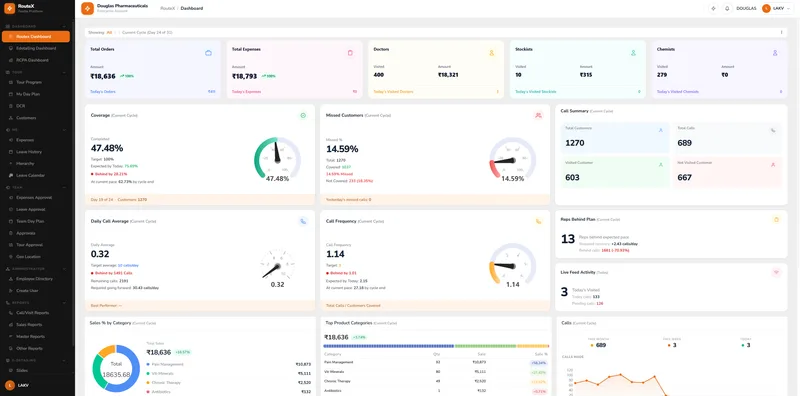This screenshot has height=396, width=800.
Task: Click the Douglas Pharmaceuticals orange logo icon
Action: click(87, 8)
